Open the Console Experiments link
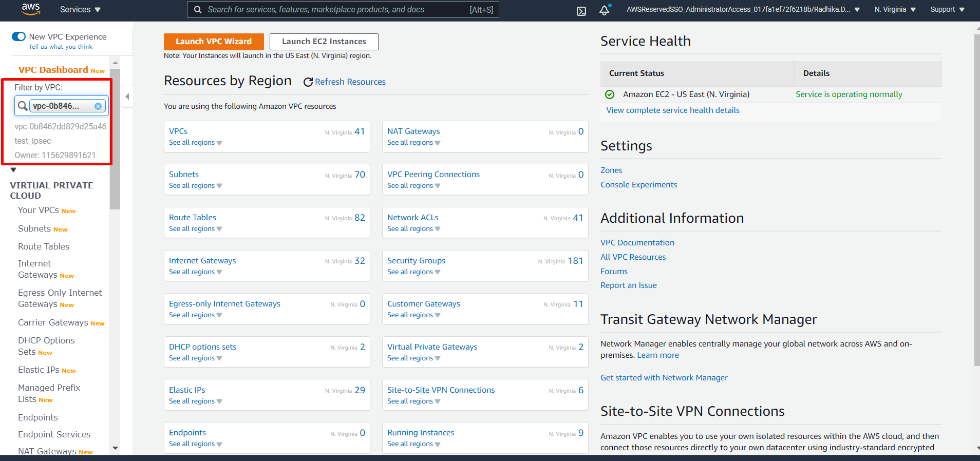Screen dimensions: 980x461 [x=639, y=185]
